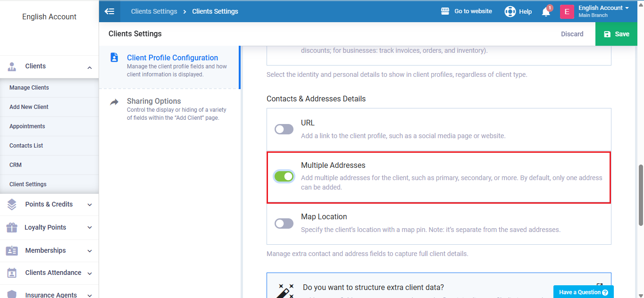Expand the Clients Attendance section

click(x=90, y=273)
